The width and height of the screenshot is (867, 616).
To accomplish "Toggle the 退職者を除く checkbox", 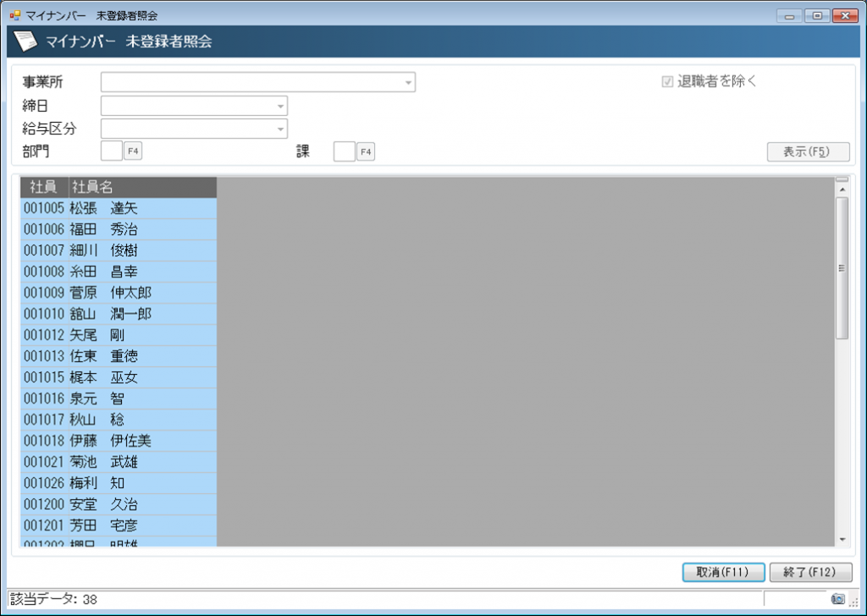I will click(x=667, y=82).
